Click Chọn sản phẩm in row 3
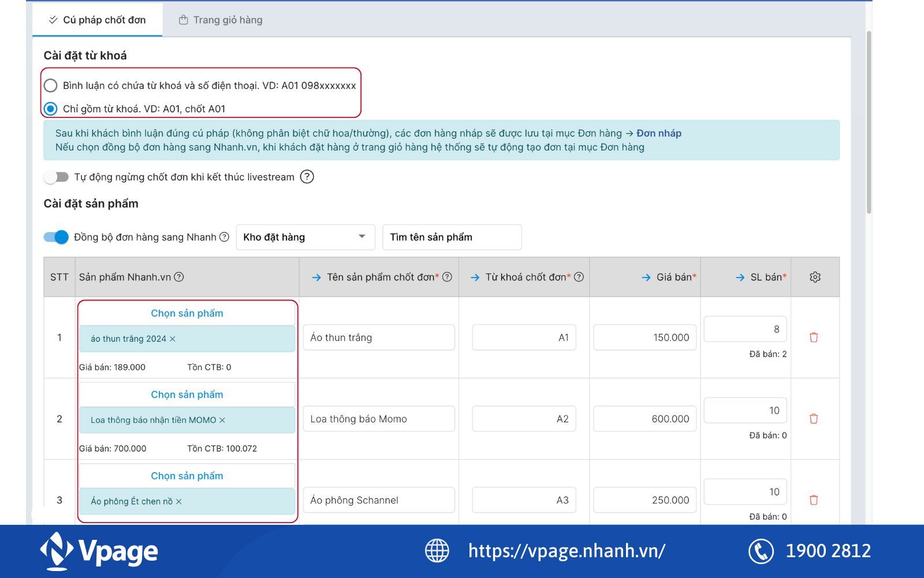Image resolution: width=924 pixels, height=578 pixels. [x=187, y=476]
